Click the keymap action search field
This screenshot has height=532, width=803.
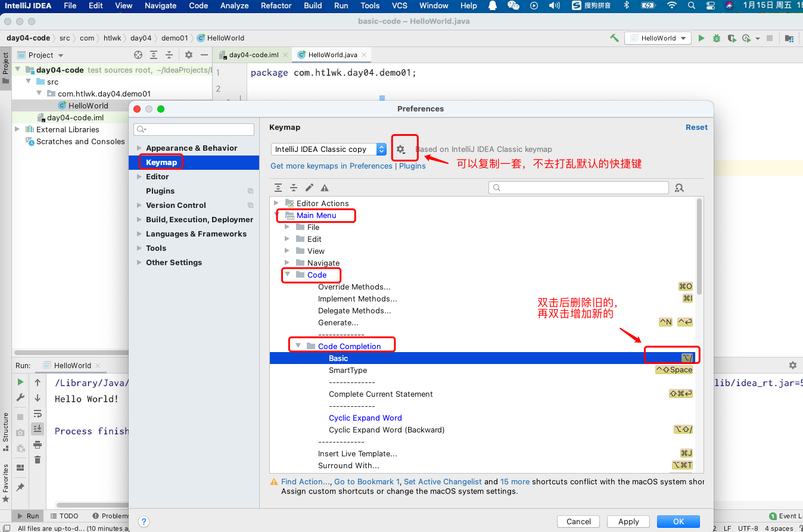[578, 188]
